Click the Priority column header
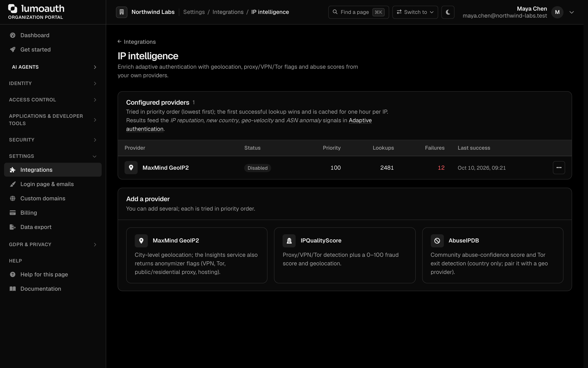The width and height of the screenshot is (588, 368). pyautogui.click(x=332, y=148)
